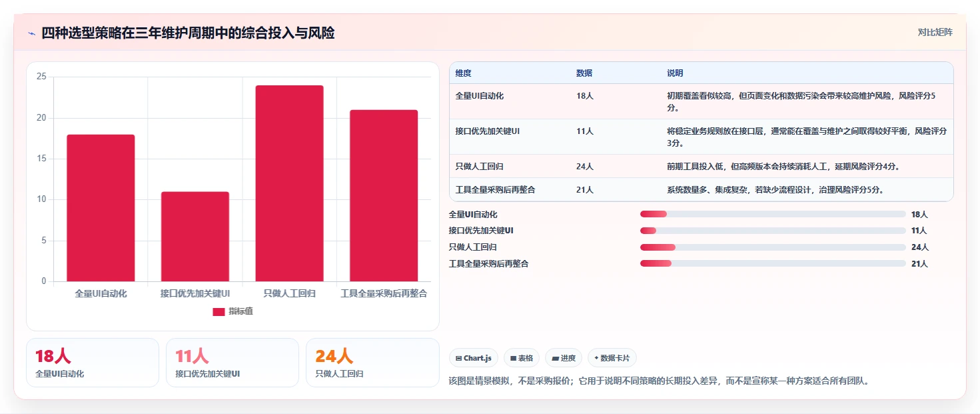Click the 数据 column header
The image size is (980, 414).
click(584, 73)
